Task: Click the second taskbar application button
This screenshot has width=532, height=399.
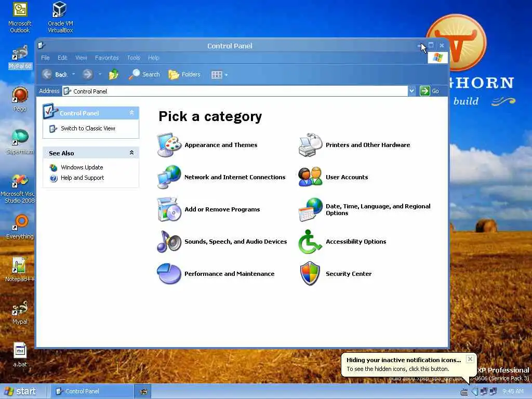Action: point(144,391)
